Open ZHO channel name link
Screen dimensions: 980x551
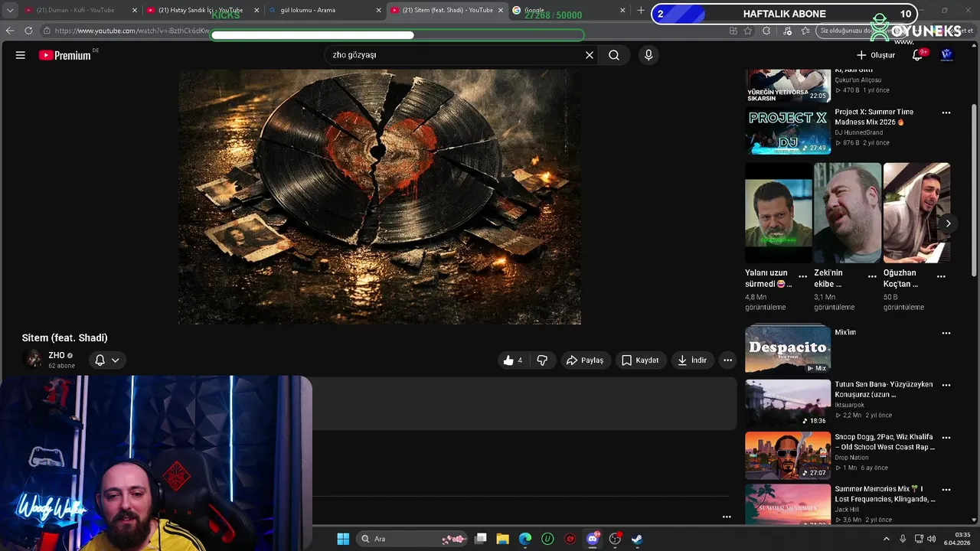(57, 355)
